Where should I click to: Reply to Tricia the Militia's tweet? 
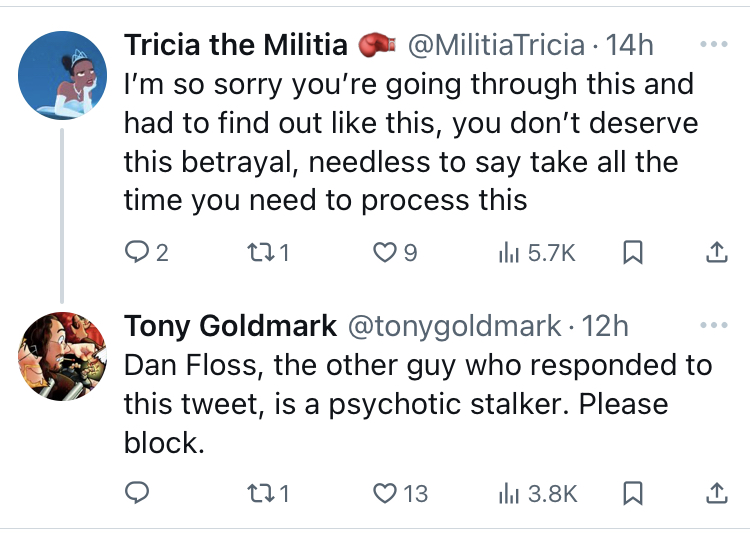coord(146,252)
